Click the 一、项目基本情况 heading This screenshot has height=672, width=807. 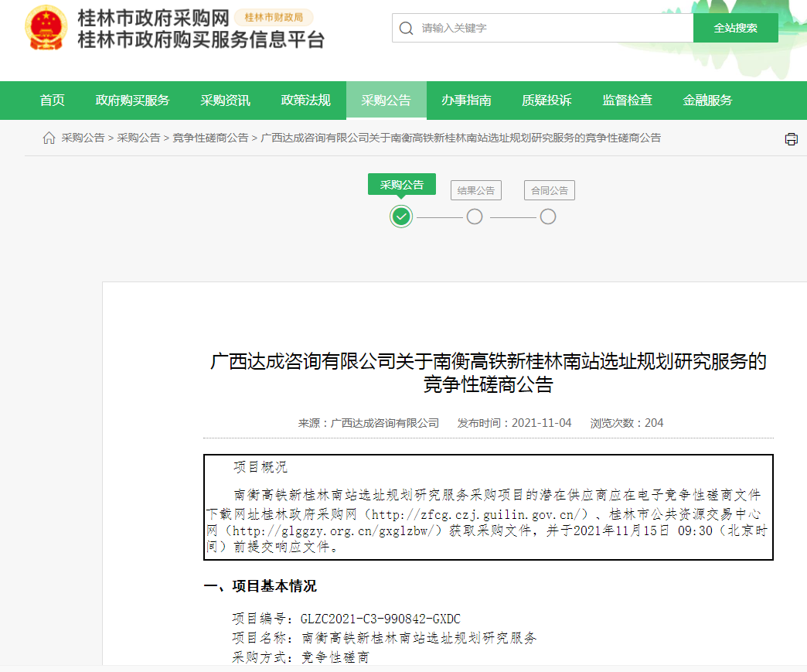260,586
